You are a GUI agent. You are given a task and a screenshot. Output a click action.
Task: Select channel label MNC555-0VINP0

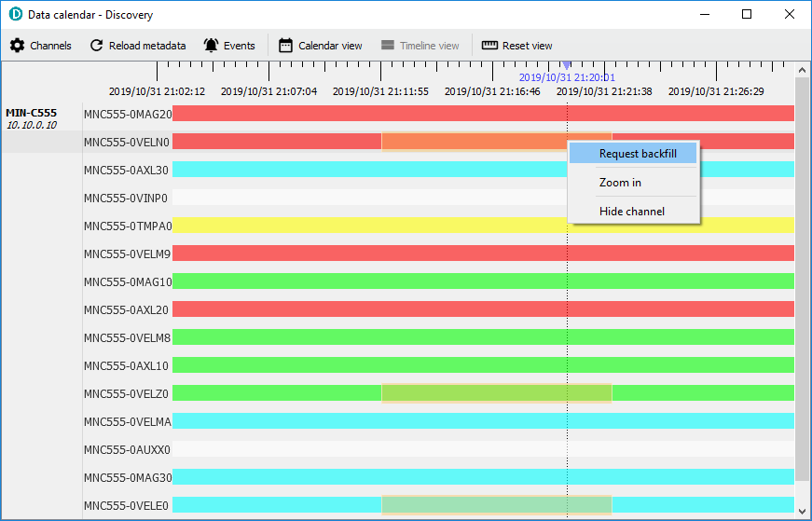(126, 198)
